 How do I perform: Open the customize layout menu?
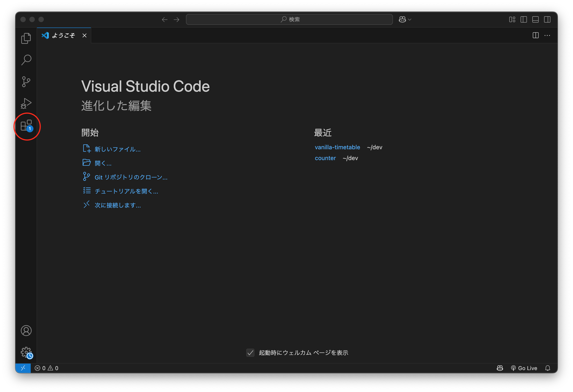512,19
